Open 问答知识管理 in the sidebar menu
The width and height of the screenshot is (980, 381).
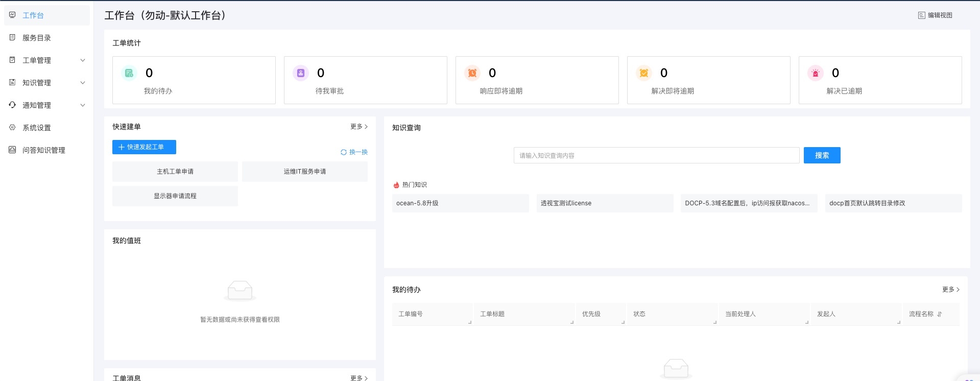(x=47, y=150)
